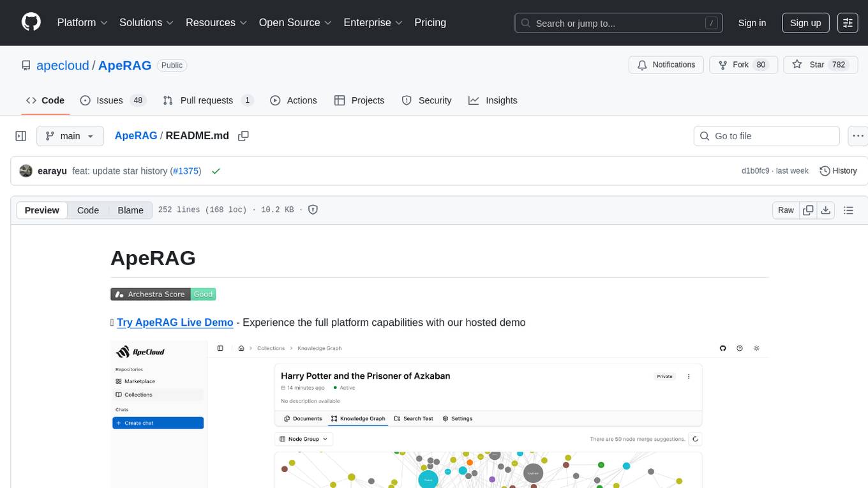Open the earayu avatar profile
The height and width of the screenshot is (488, 868).
click(26, 171)
